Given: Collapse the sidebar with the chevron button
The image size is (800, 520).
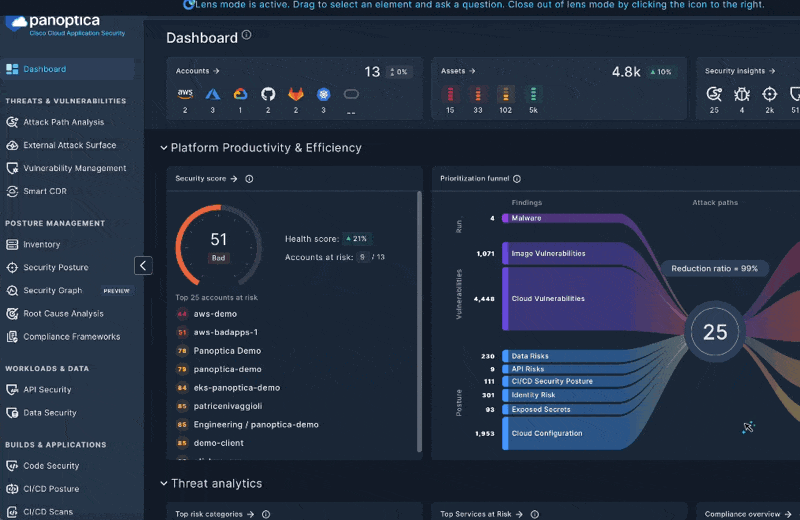Looking at the screenshot, I should (143, 265).
